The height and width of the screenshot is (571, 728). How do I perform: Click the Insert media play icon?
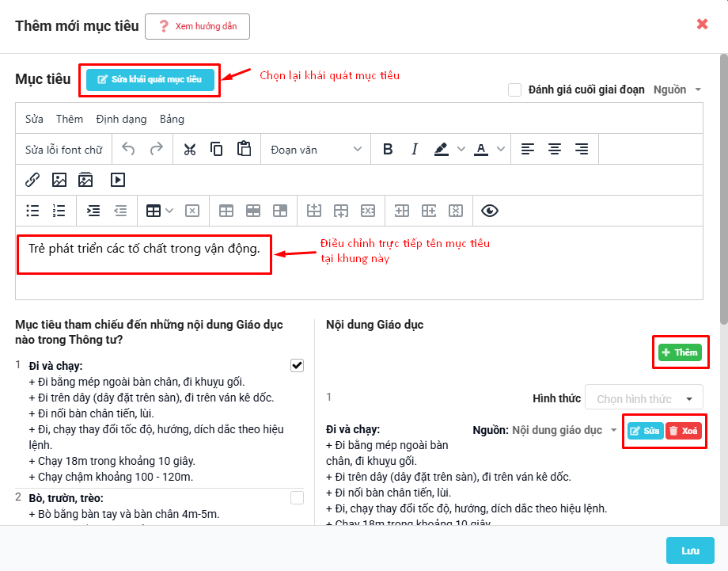[x=117, y=180]
